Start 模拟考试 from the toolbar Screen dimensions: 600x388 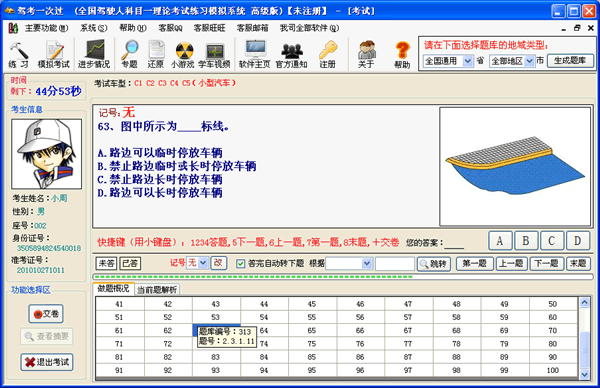[54, 54]
